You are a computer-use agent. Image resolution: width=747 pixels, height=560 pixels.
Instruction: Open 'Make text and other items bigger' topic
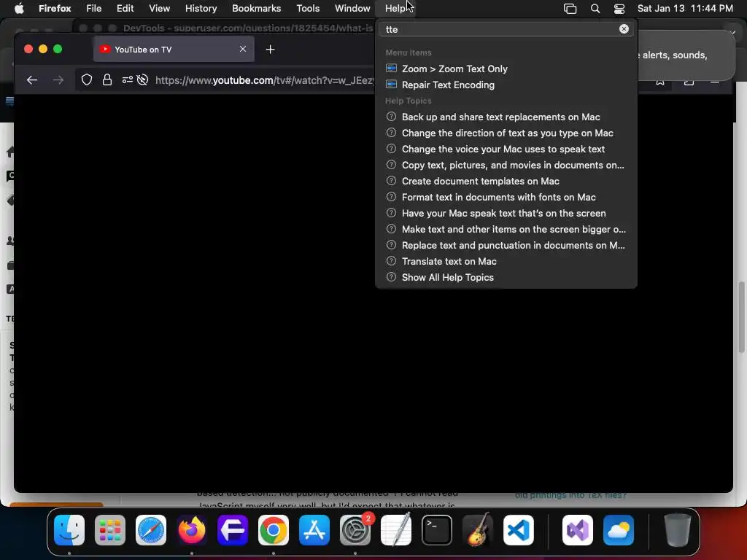506,229
